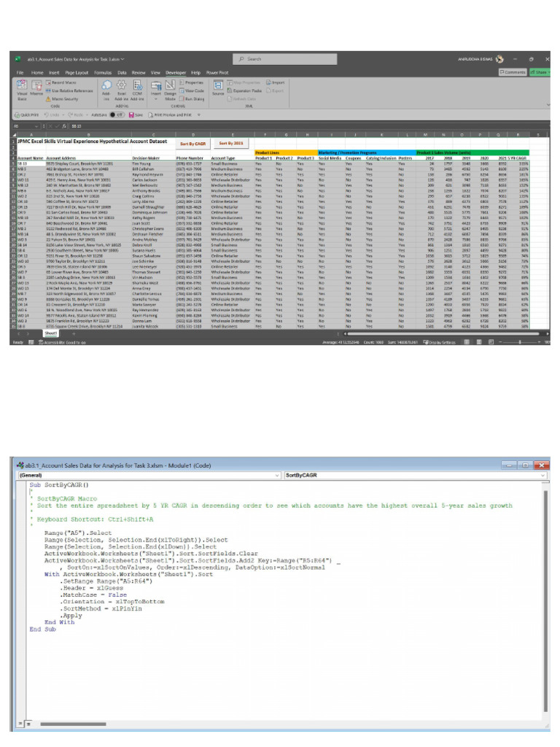Toggle the AutoSave switch

pyautogui.click(x=115, y=115)
